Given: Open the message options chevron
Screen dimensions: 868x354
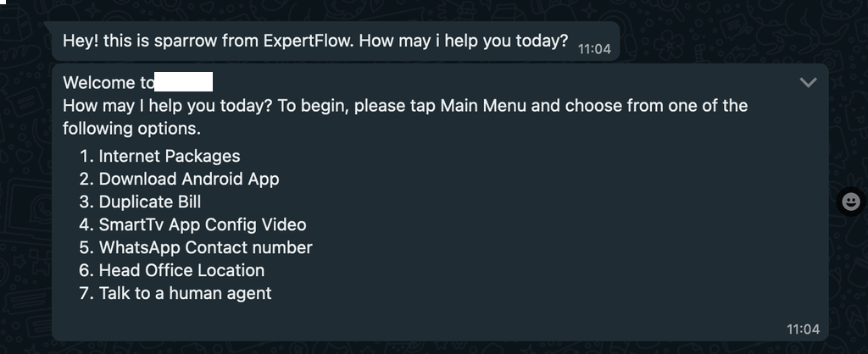Looking at the screenshot, I should pos(808,82).
